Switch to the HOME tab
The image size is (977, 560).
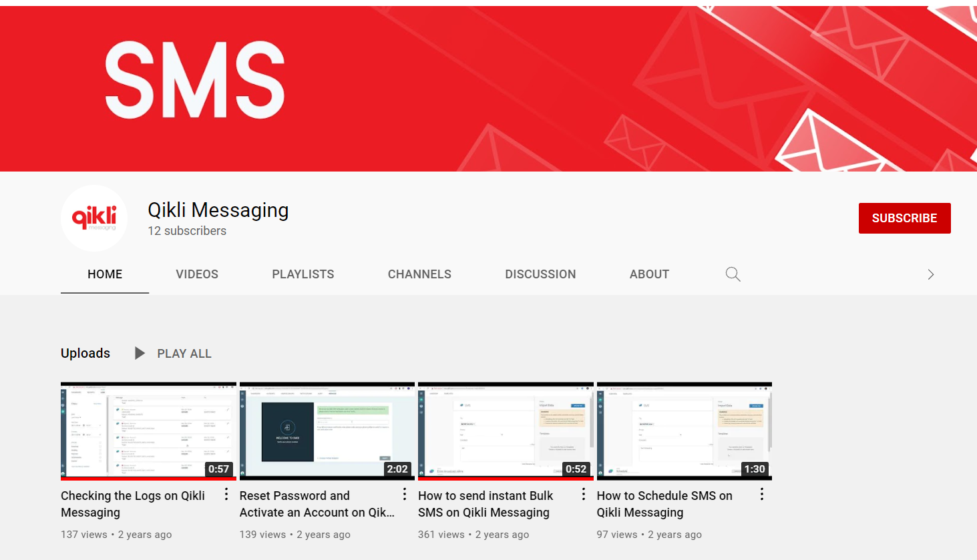tap(105, 274)
